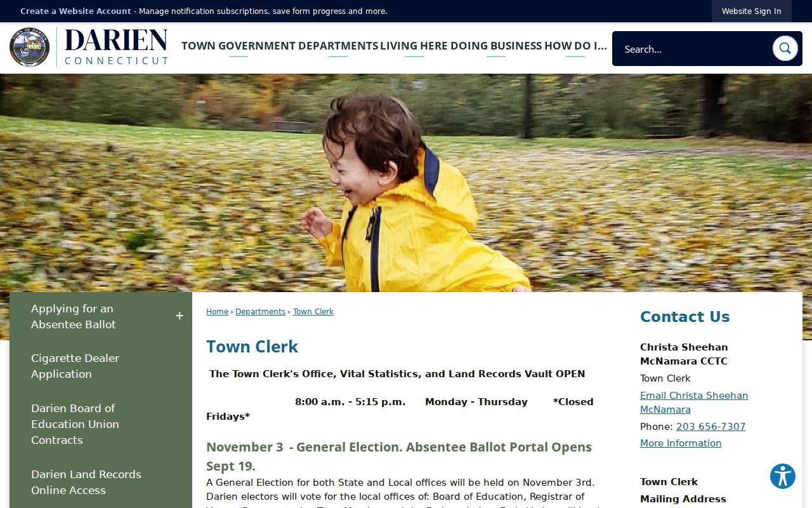The height and width of the screenshot is (508, 812).
Task: Go to Departments breadcrumb link
Action: [260, 312]
